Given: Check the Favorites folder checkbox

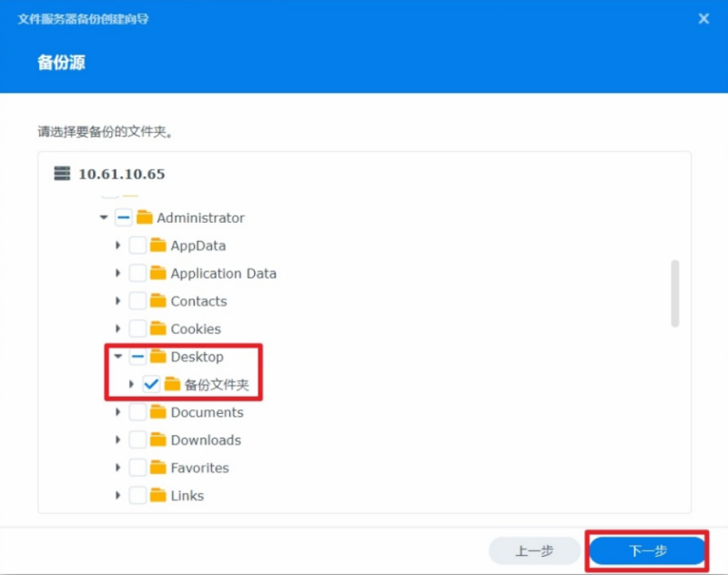Looking at the screenshot, I should tap(137, 468).
